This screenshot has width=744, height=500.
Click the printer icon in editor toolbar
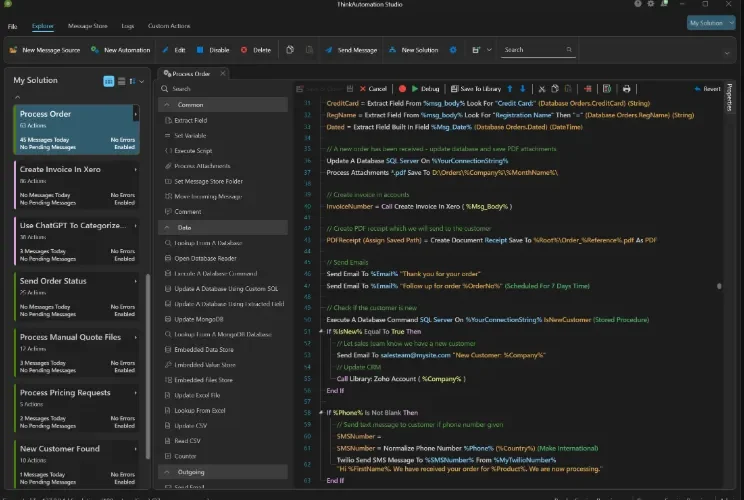point(626,89)
